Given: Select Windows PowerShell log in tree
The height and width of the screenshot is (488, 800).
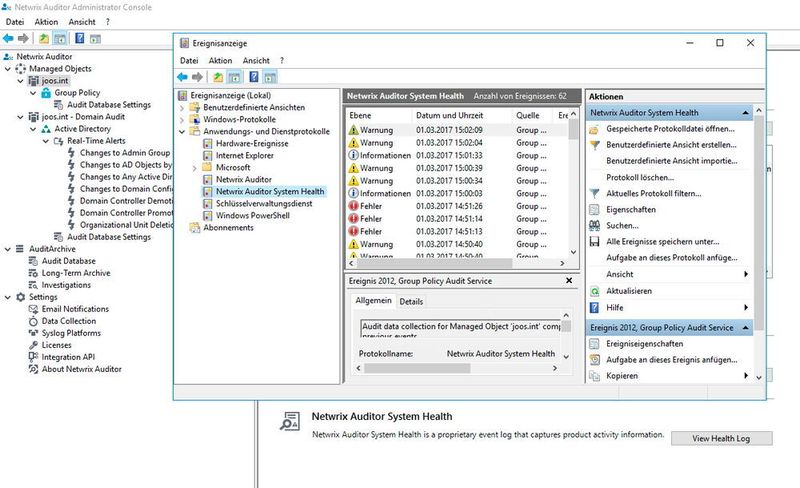Looking at the screenshot, I should coord(253,215).
